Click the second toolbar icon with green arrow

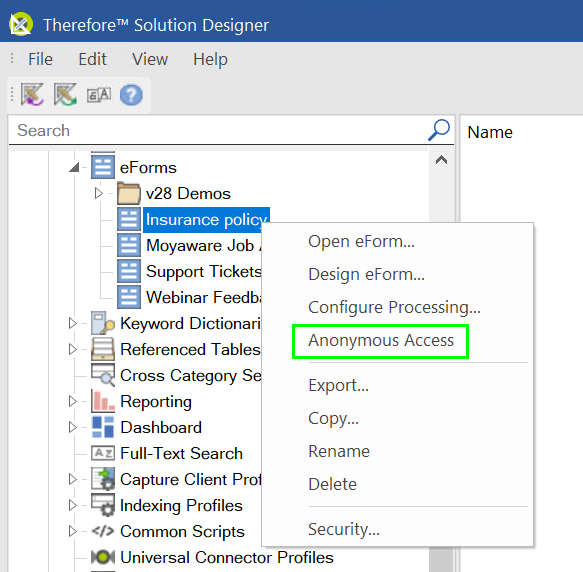(x=65, y=94)
